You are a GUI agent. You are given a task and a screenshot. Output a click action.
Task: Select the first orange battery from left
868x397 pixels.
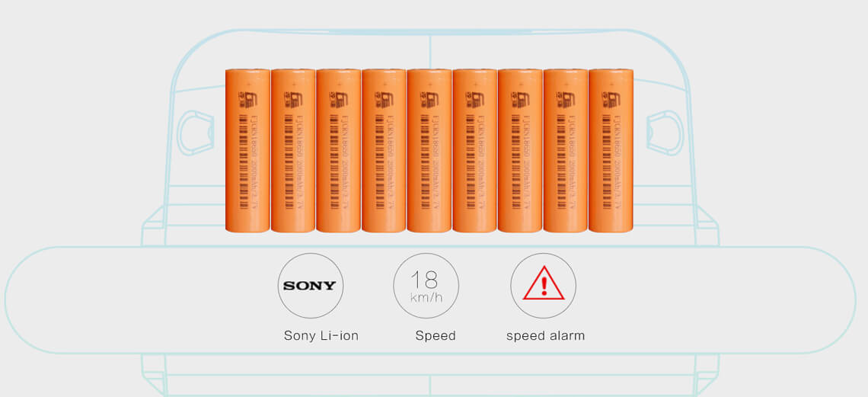tap(247, 150)
